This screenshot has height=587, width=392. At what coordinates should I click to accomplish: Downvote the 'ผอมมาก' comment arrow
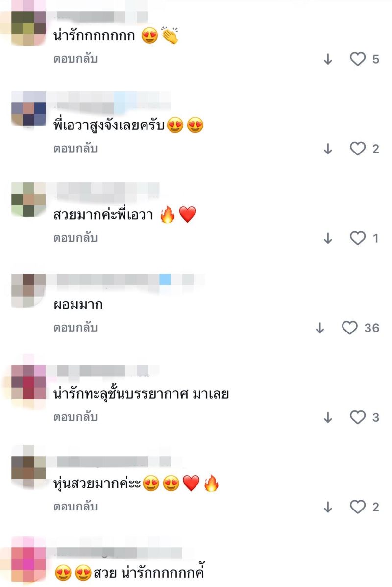click(320, 328)
